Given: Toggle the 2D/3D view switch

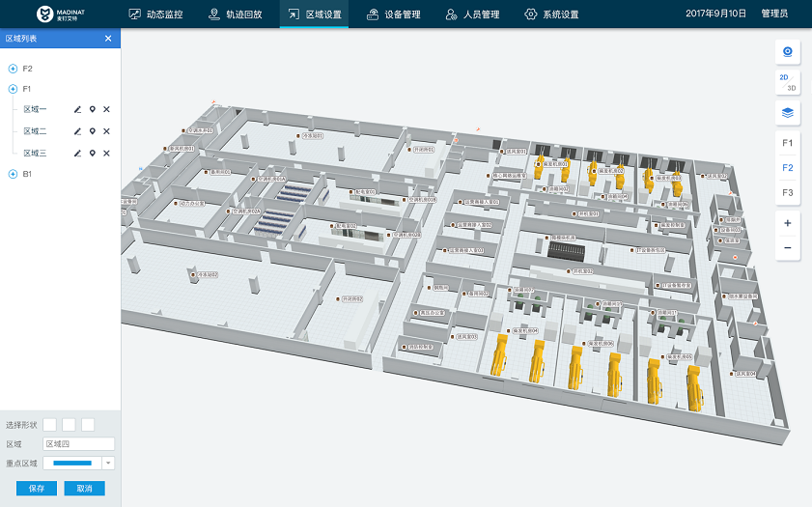Looking at the screenshot, I should coord(788,82).
